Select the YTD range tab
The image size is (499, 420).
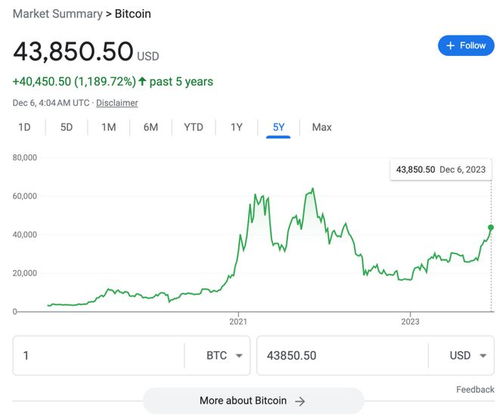193,127
